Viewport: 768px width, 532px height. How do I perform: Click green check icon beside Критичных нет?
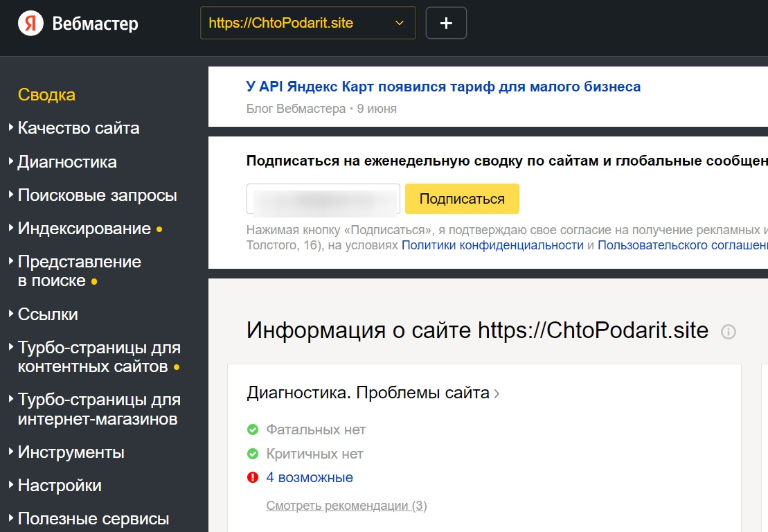(253, 454)
